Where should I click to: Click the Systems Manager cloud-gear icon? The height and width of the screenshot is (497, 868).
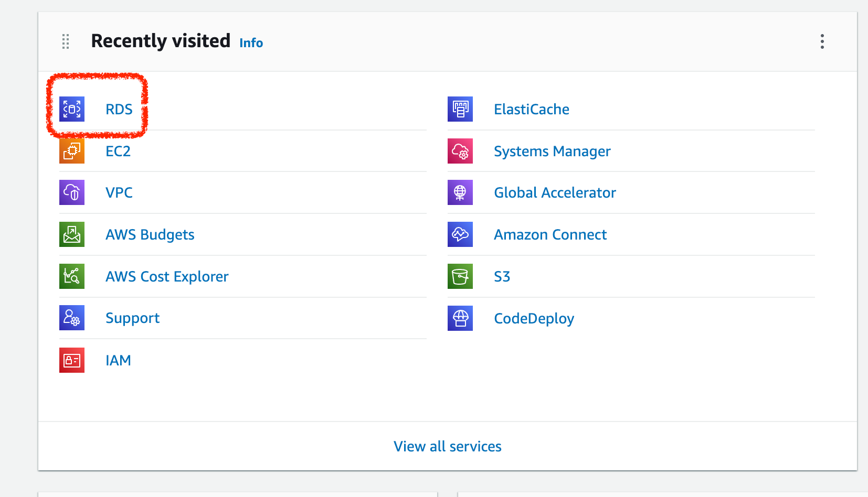point(460,151)
